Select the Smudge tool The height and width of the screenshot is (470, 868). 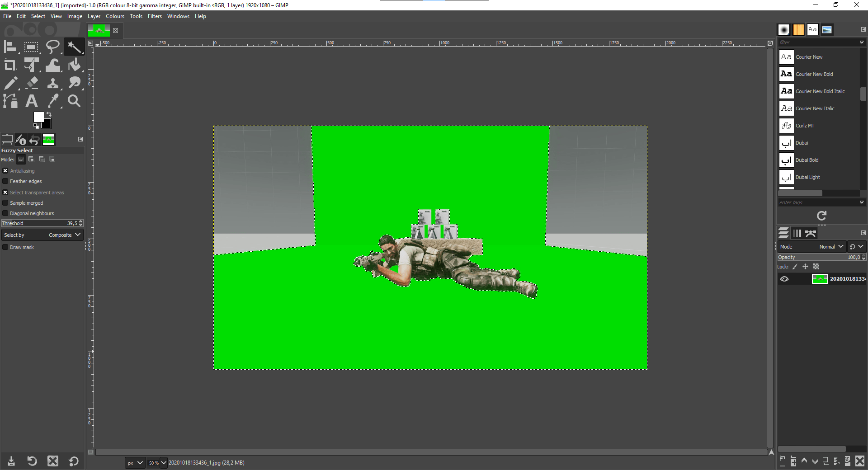click(x=74, y=83)
